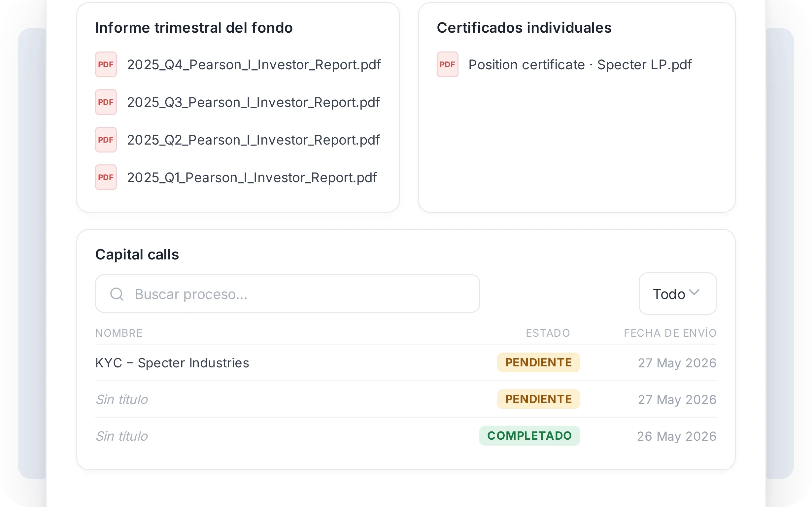Click Informe trimestral del fondo heading
812x507 pixels.
[194, 28]
